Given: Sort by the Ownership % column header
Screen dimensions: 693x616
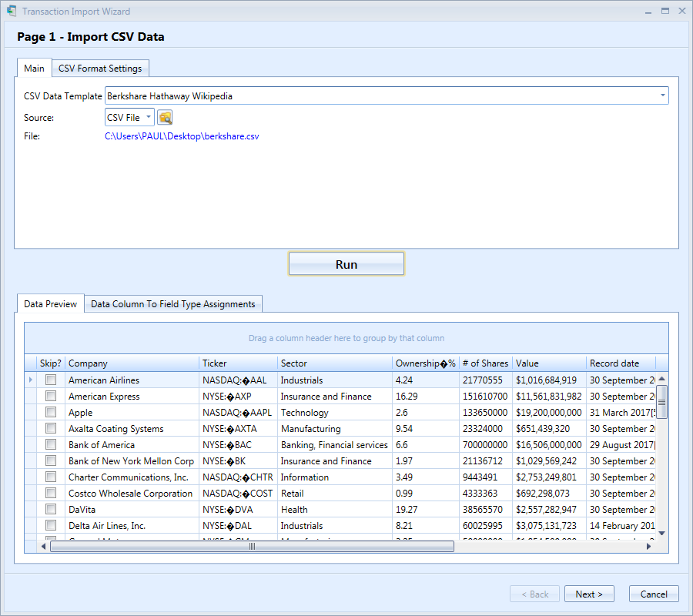Looking at the screenshot, I should tap(426, 363).
